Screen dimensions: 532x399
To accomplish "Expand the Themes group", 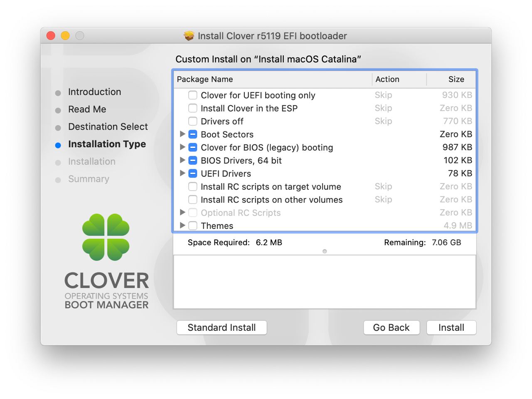I will tap(182, 226).
